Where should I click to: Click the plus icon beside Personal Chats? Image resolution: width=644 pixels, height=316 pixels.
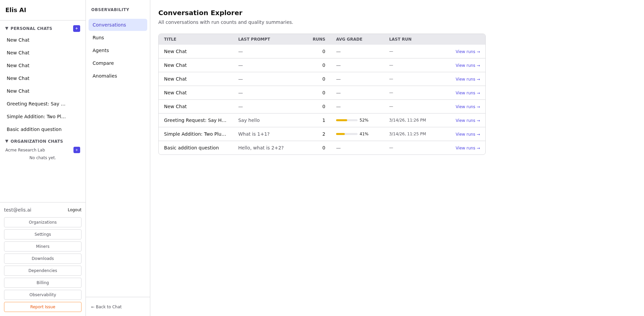click(76, 29)
